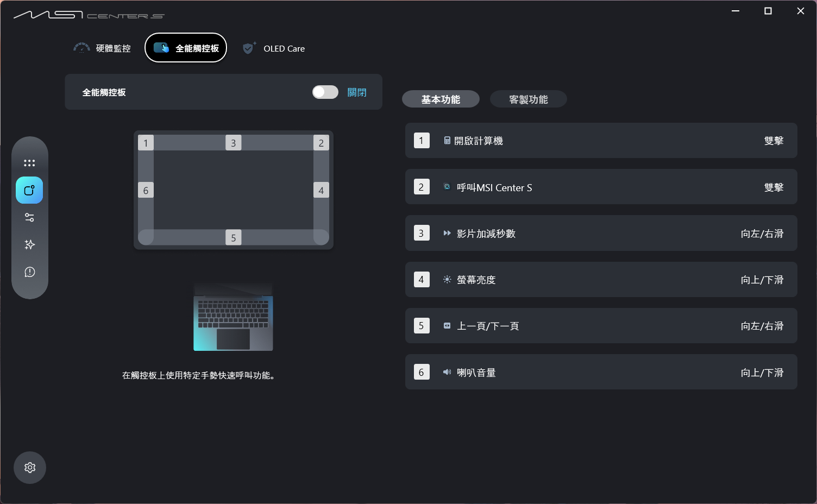Switch to the 硬體監控 tab
This screenshot has height=504, width=817.
coord(102,48)
